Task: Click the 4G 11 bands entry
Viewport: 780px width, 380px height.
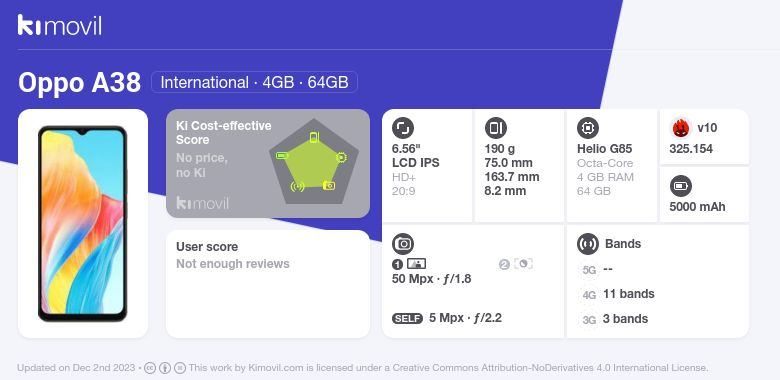Action: click(617, 294)
